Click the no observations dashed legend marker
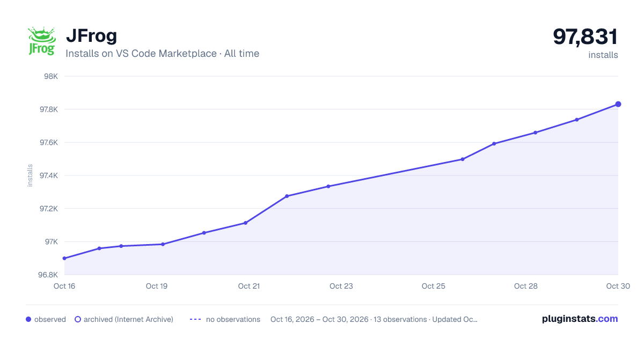This screenshot has height=338, width=644. click(x=195, y=319)
